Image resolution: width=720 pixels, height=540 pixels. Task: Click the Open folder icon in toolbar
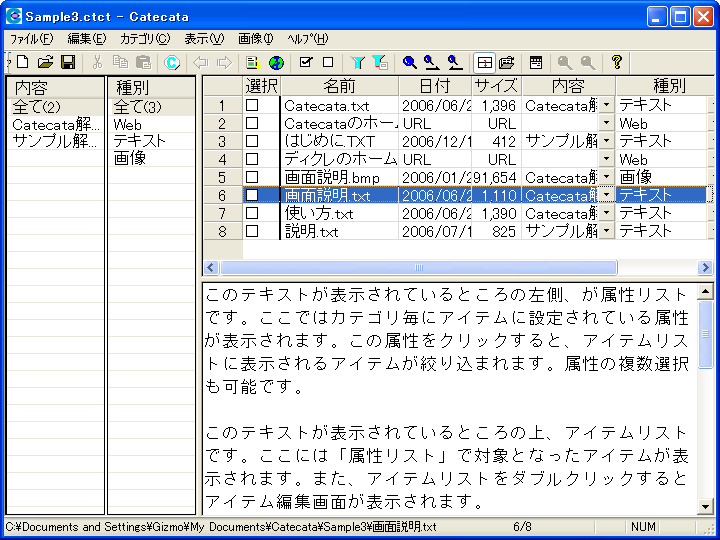(x=45, y=62)
